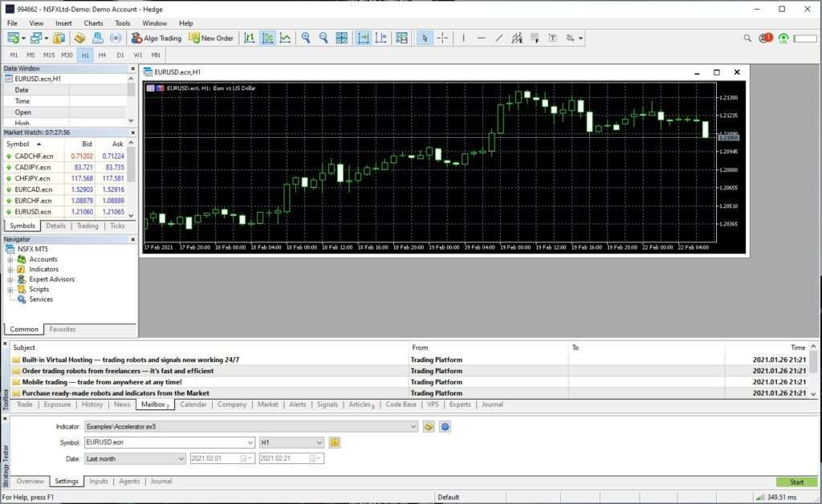Expand the Accounts node in Navigator
Screen dimensions: 822x504
click(10, 259)
